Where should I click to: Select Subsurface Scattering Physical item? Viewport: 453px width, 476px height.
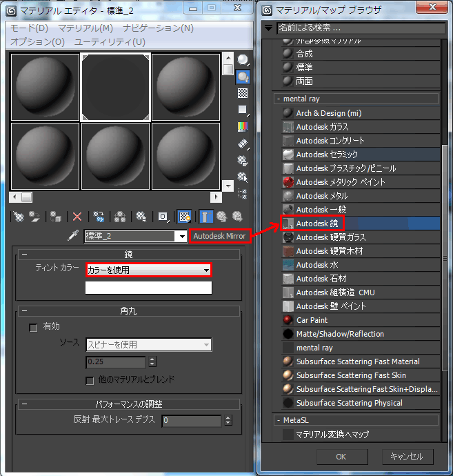coord(361,403)
